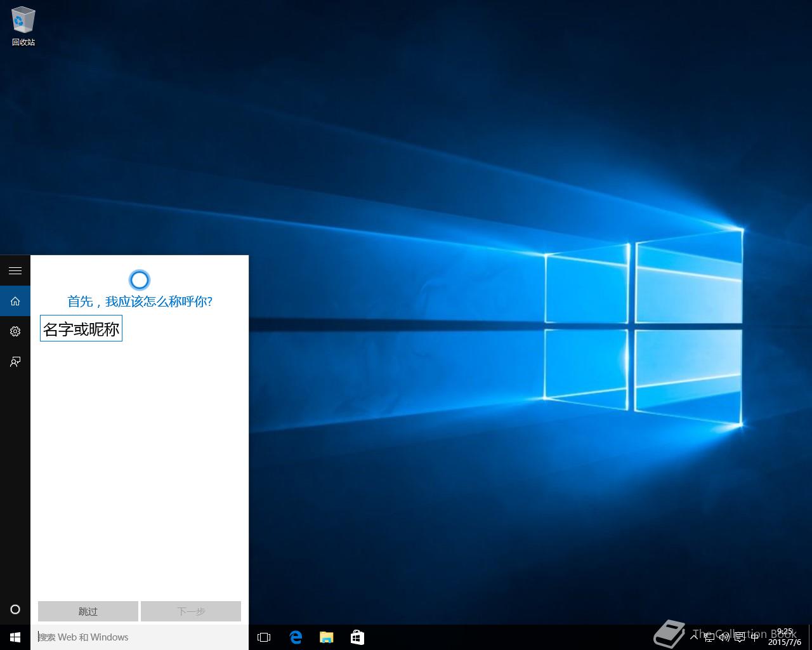Open Task View from taskbar
This screenshot has width=812, height=650.
[x=264, y=637]
